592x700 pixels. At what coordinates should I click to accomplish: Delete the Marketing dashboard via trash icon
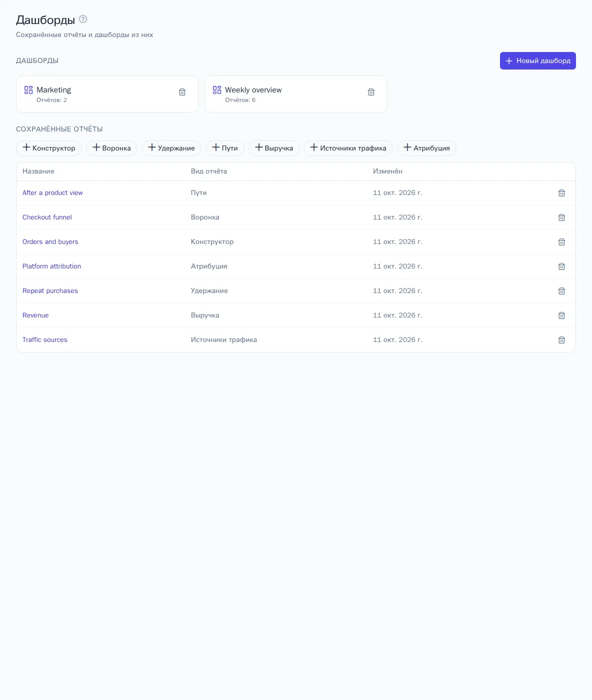(x=182, y=92)
